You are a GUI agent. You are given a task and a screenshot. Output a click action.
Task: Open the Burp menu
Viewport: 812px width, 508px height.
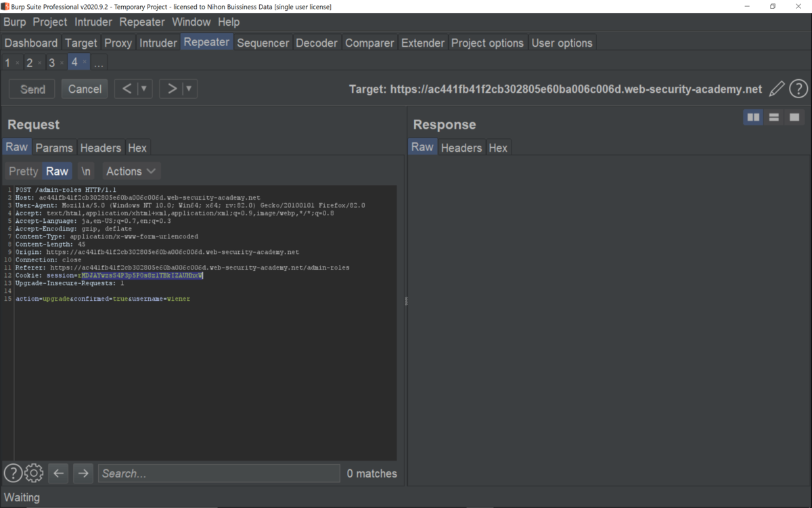pos(15,22)
